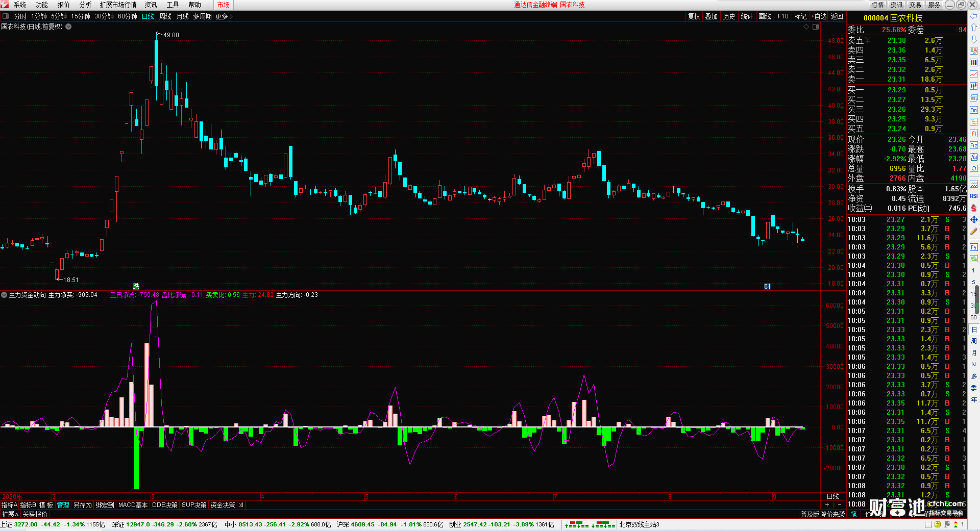This screenshot has width=980, height=531.
Task: Click the diamond marker icon above the chart
Action: pyautogui.click(x=806, y=27)
